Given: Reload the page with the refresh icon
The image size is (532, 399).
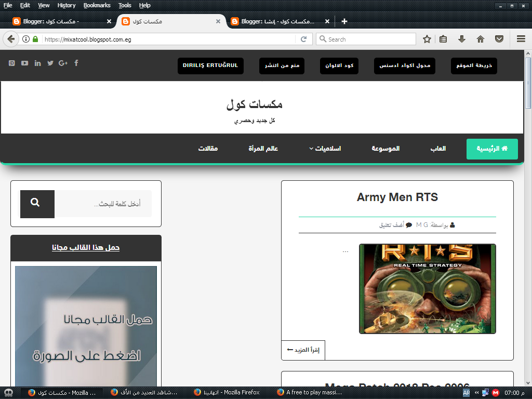Looking at the screenshot, I should (303, 39).
